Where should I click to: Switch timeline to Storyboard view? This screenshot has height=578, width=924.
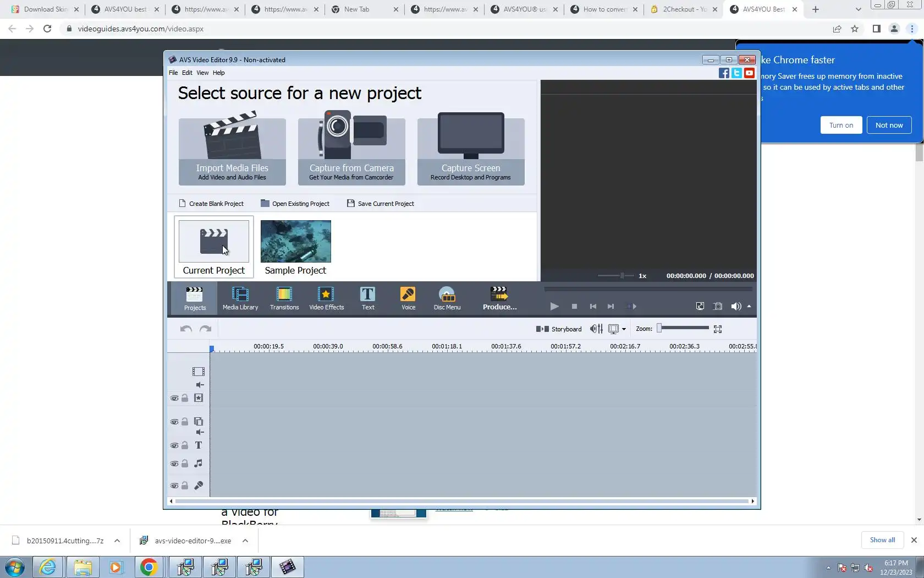(x=559, y=329)
